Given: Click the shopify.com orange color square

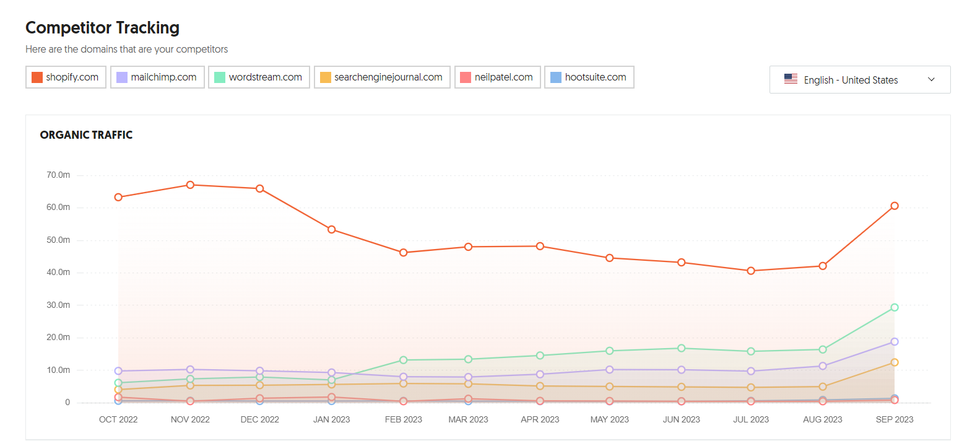Looking at the screenshot, I should point(37,77).
